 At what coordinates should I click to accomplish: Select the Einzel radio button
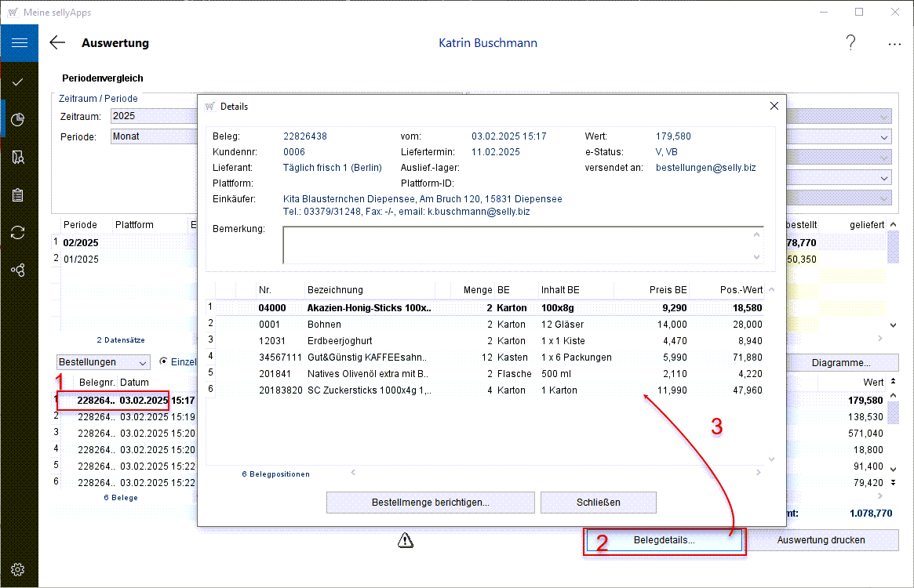tap(164, 361)
